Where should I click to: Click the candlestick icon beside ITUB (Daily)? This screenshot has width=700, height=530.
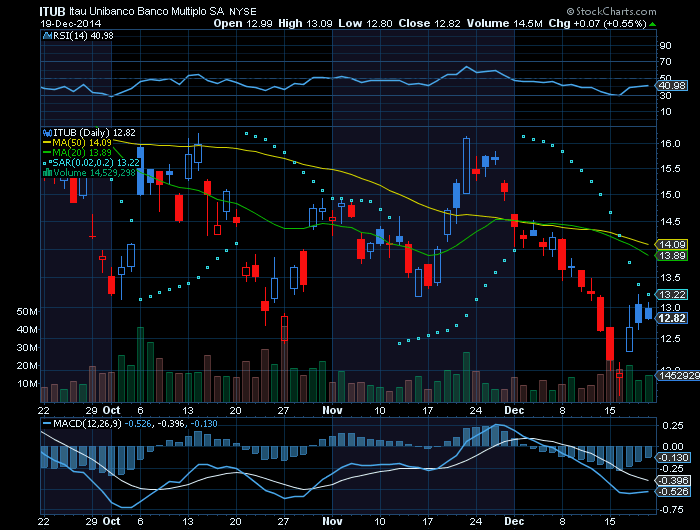click(x=47, y=133)
